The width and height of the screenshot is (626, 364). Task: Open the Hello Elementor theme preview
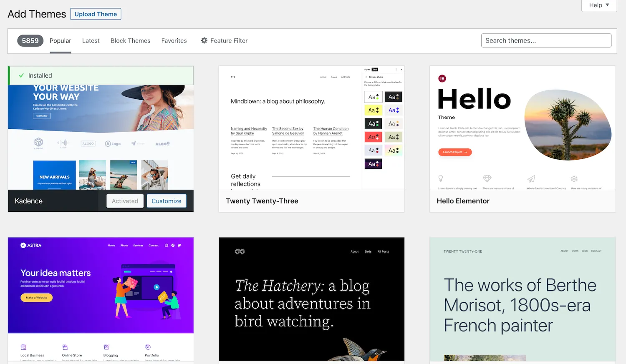[523, 128]
